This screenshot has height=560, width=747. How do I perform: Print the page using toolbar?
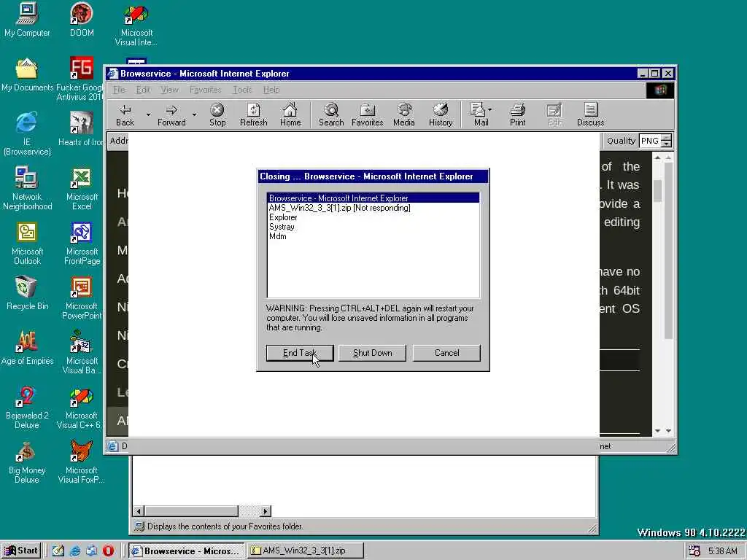click(x=517, y=115)
